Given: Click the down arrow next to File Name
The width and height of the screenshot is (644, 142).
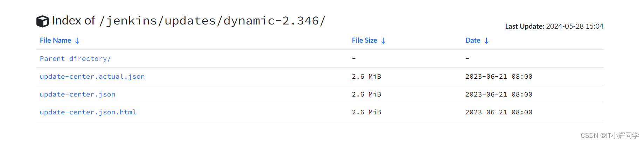Looking at the screenshot, I should click(77, 41).
